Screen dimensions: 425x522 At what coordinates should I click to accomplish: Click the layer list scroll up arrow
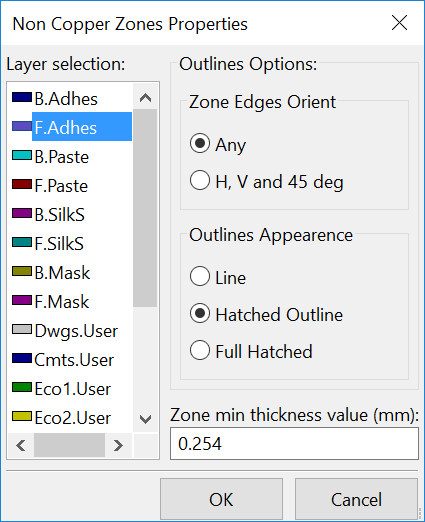point(145,97)
